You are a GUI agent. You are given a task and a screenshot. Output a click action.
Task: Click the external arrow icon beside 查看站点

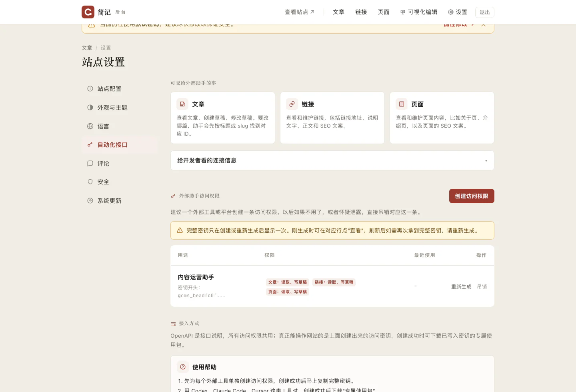(312, 12)
